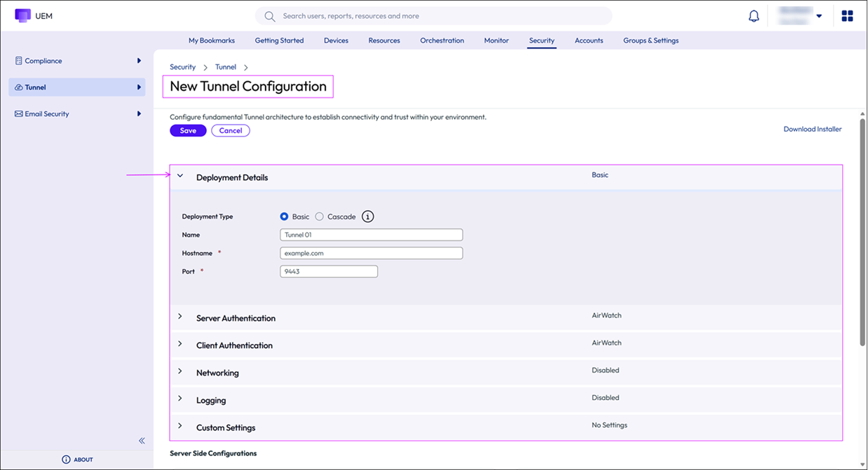
Task: Open the Orchestration tab
Action: (x=442, y=41)
